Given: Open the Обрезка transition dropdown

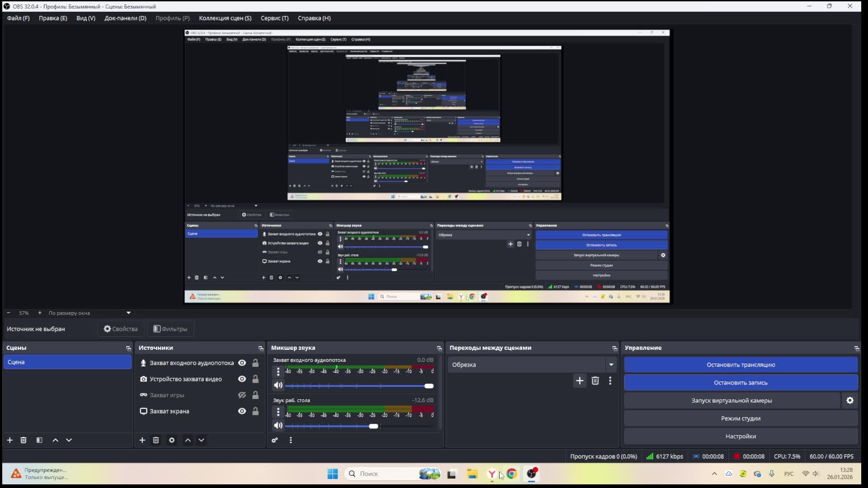Looking at the screenshot, I should pos(611,365).
